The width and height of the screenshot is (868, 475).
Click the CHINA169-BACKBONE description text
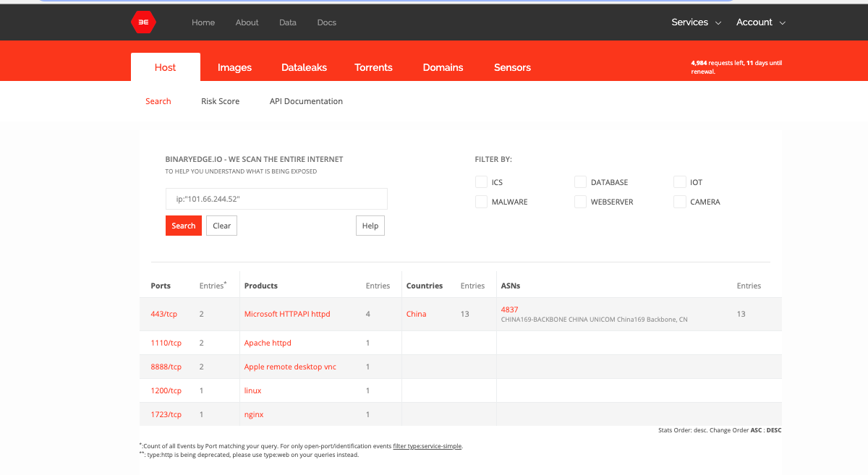[595, 319]
